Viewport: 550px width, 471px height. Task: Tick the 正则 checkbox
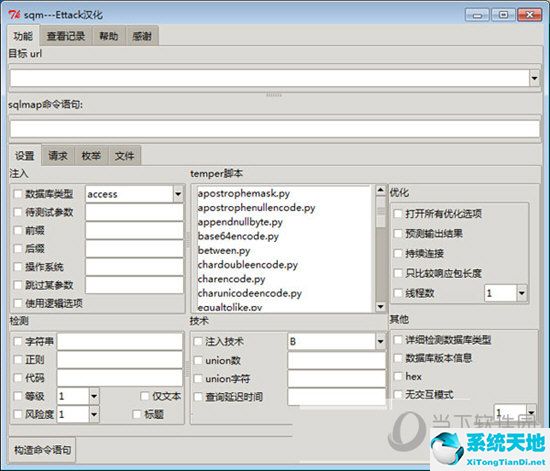click(18, 359)
